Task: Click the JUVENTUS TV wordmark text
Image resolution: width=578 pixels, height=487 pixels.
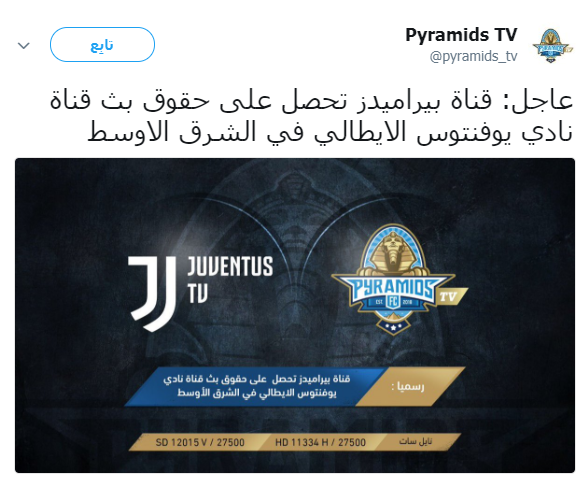Action: point(230,280)
